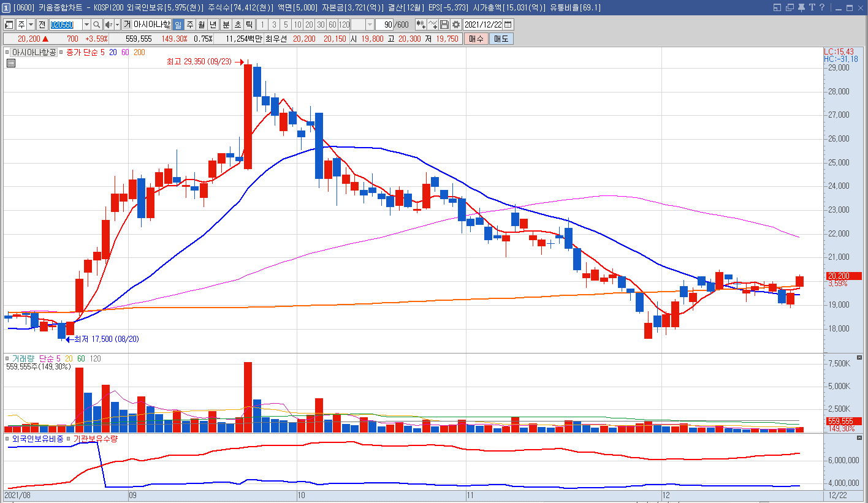
Task: Click 외국인보유비중 indicator label
Action: [x=37, y=439]
